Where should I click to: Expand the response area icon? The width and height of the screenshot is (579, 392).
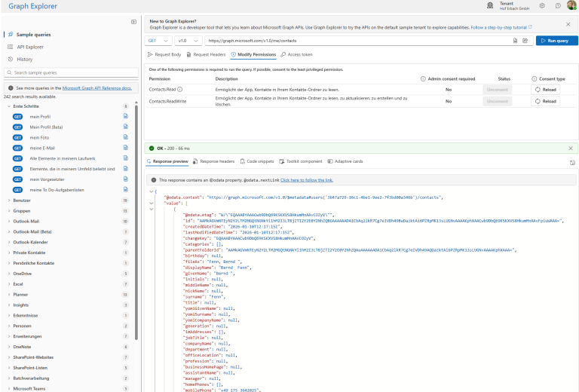tap(572, 163)
